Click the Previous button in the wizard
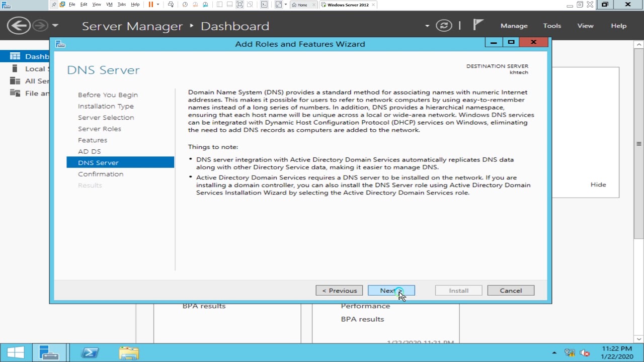Viewport: 644px width, 362px height. pyautogui.click(x=339, y=291)
